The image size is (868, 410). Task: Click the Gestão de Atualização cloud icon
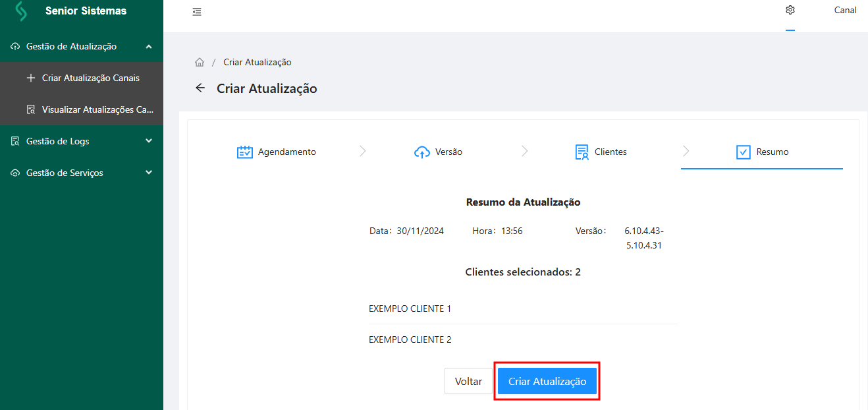tap(15, 46)
